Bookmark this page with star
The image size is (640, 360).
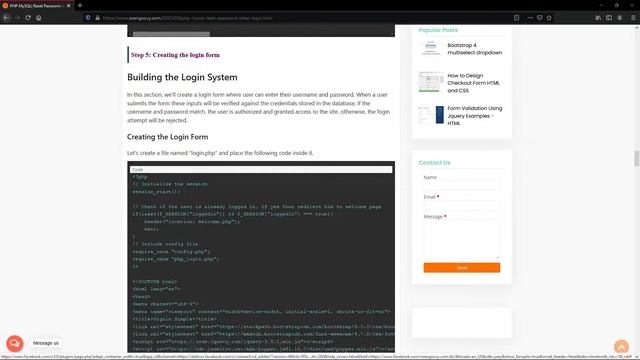(549, 18)
